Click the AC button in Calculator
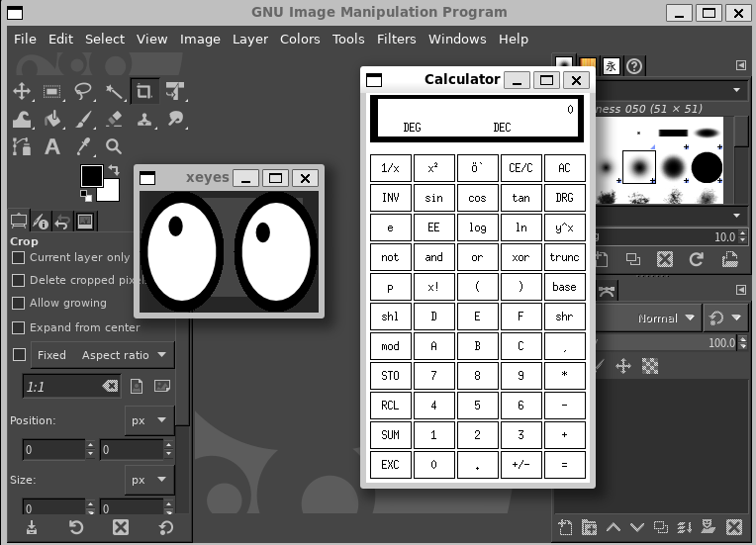 (x=565, y=168)
